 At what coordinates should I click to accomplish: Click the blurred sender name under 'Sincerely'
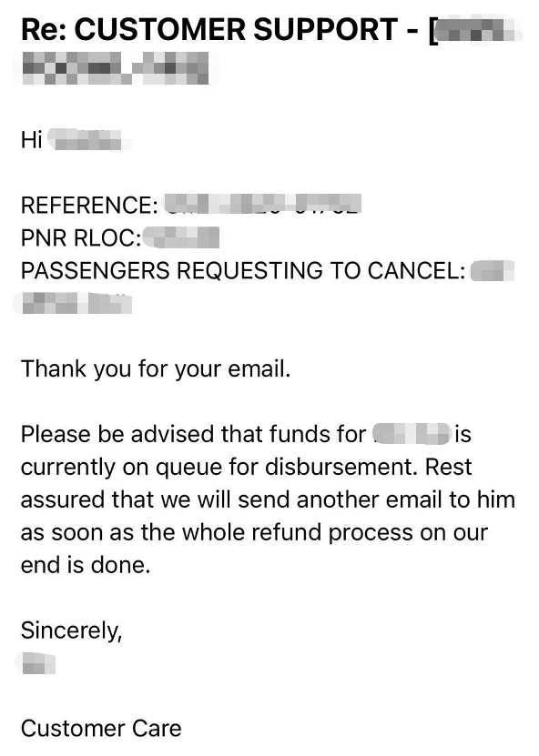pyautogui.click(x=36, y=663)
